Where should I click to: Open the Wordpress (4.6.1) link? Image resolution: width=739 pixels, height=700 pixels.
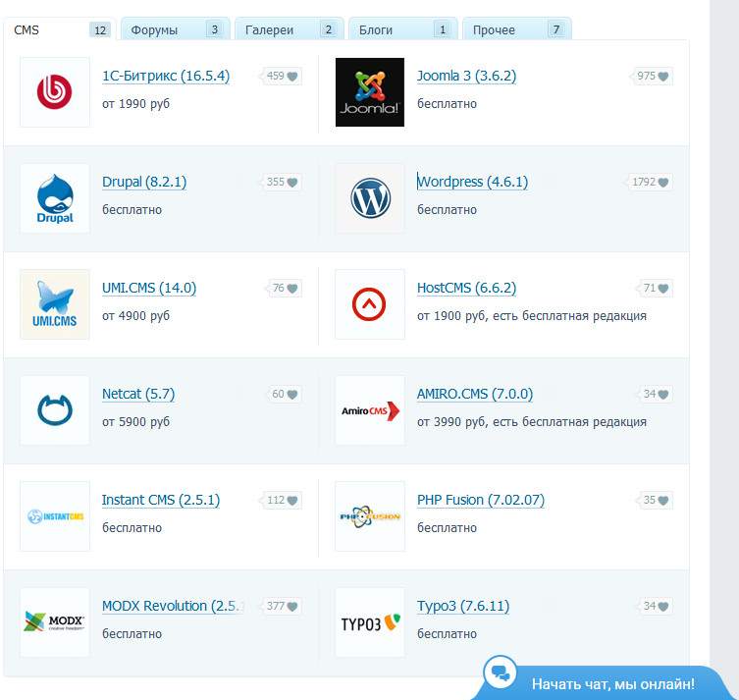click(x=473, y=182)
